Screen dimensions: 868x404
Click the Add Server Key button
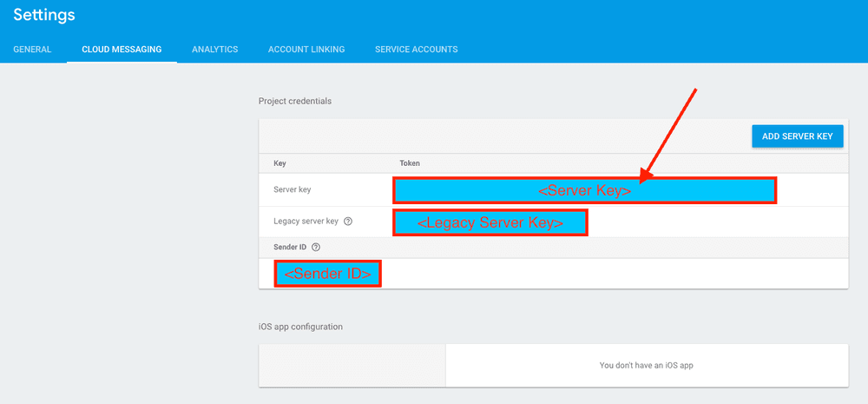[x=797, y=136]
